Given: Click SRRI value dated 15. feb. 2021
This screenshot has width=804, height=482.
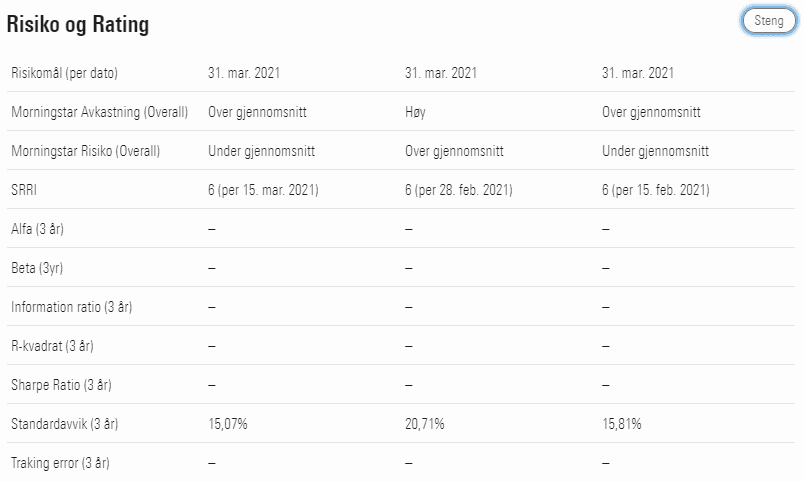Looking at the screenshot, I should (x=656, y=190).
